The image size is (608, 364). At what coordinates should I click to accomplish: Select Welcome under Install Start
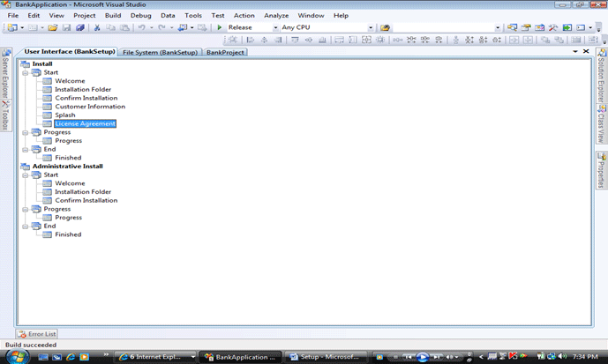(x=70, y=81)
